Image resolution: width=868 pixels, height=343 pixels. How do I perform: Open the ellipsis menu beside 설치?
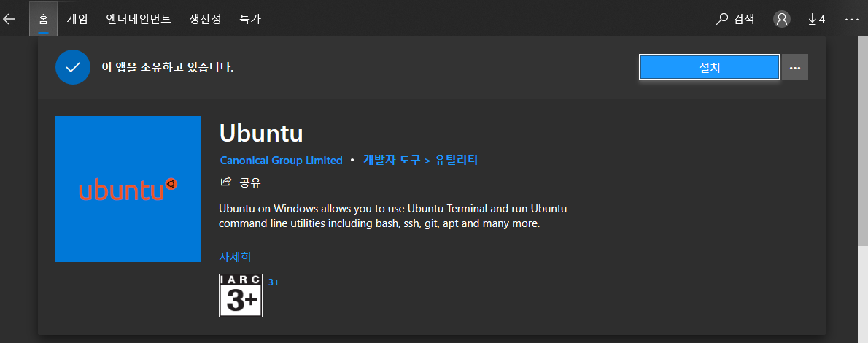click(x=796, y=68)
